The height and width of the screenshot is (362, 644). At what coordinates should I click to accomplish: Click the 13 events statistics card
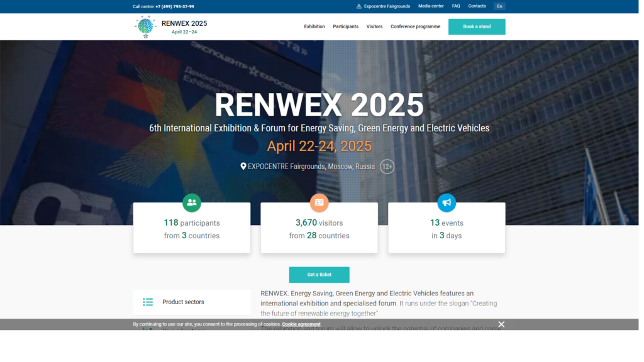(x=447, y=228)
